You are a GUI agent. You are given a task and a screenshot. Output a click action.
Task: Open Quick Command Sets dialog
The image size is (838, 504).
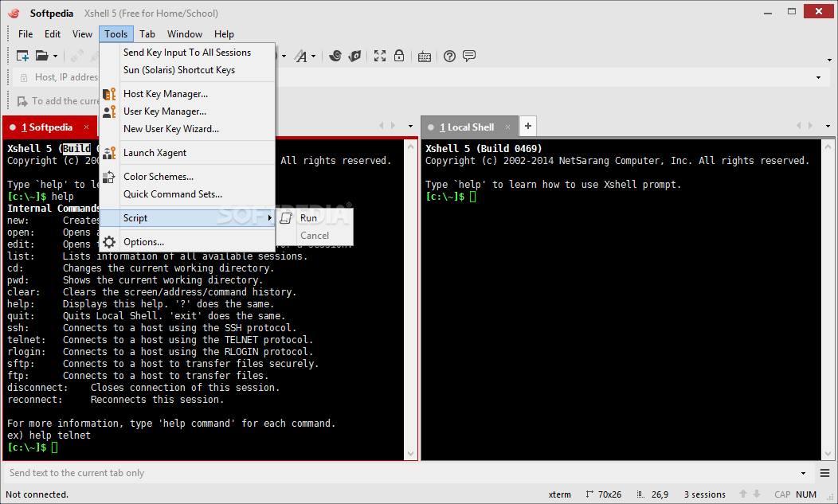click(x=187, y=194)
